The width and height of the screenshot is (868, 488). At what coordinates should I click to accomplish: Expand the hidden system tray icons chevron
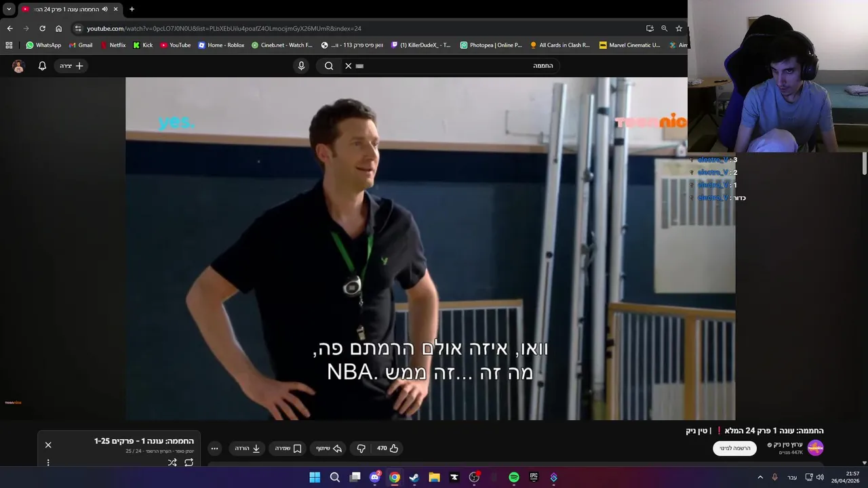pos(760,477)
